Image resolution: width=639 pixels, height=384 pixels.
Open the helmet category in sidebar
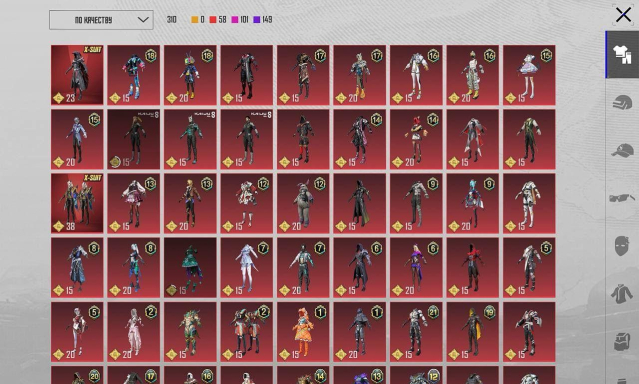coord(622,102)
